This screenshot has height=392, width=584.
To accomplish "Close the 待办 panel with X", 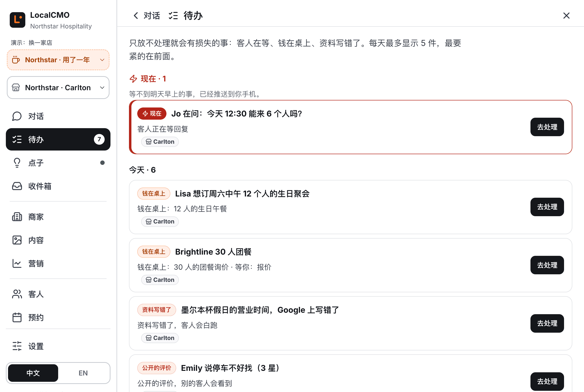I will click(566, 16).
